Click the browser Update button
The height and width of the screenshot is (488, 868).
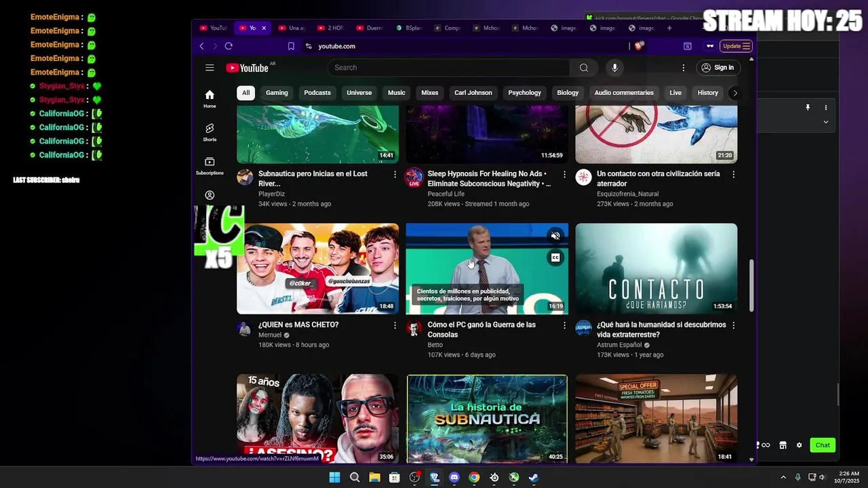point(736,46)
